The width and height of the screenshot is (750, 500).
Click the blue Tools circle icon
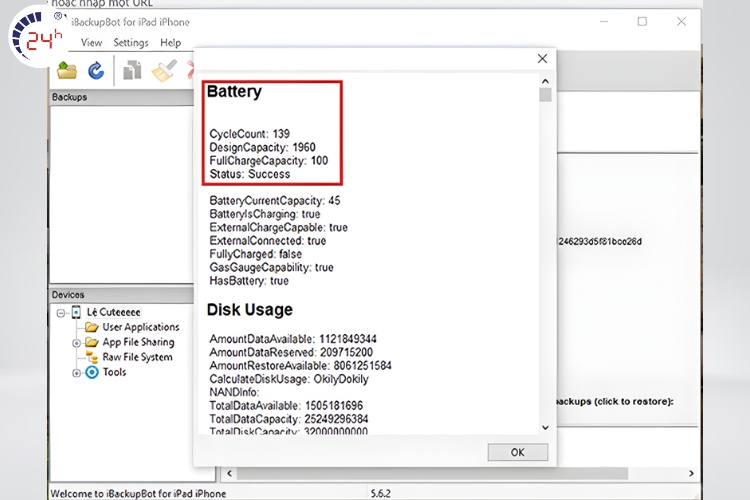(92, 372)
